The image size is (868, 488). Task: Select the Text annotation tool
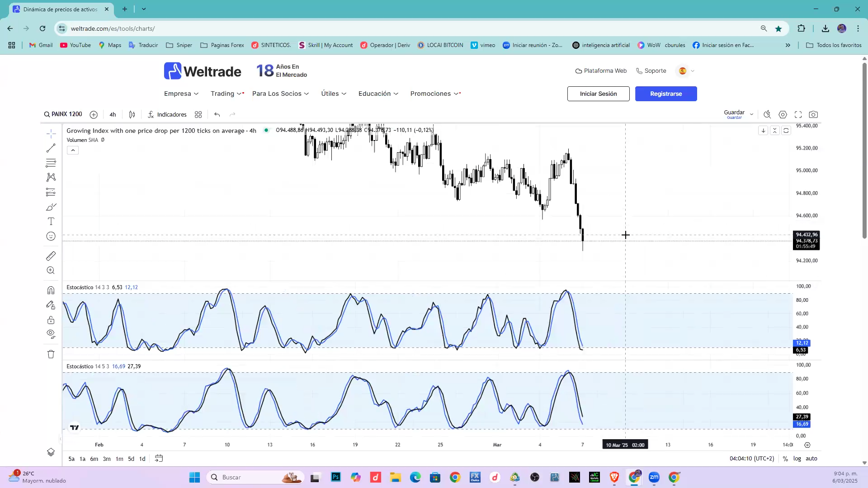pyautogui.click(x=51, y=221)
